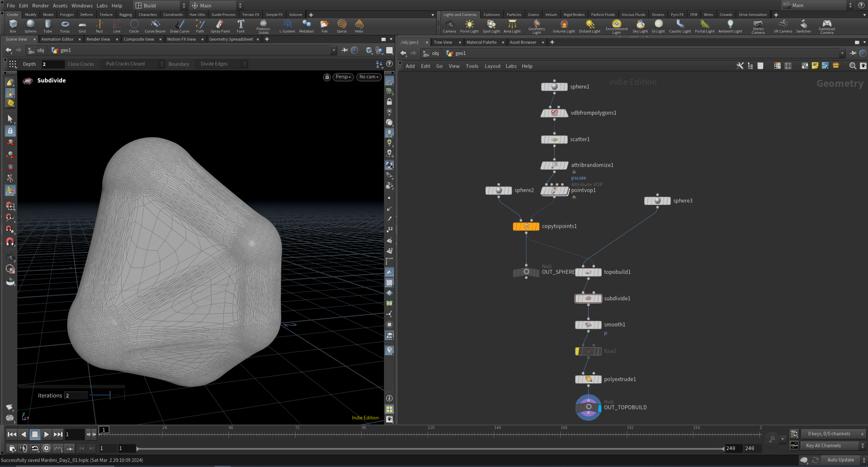Click the iterations value field

coord(76,395)
